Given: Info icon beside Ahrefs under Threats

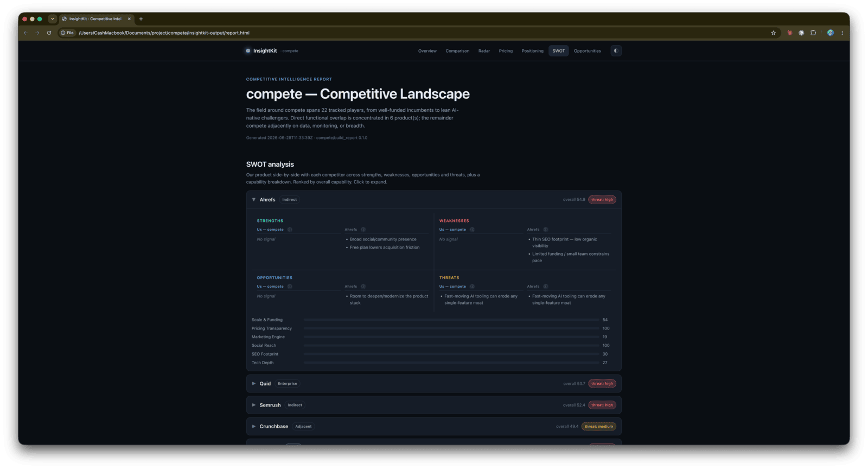Looking at the screenshot, I should 546,287.
